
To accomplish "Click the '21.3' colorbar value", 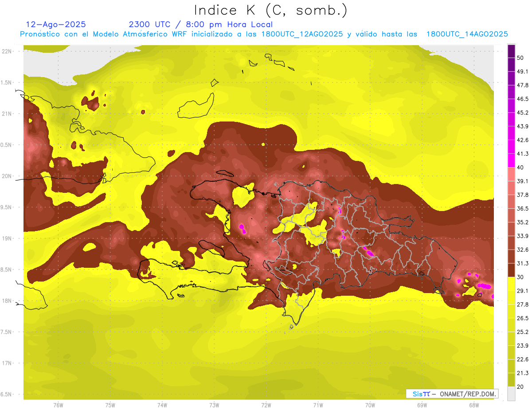I will point(523,373).
